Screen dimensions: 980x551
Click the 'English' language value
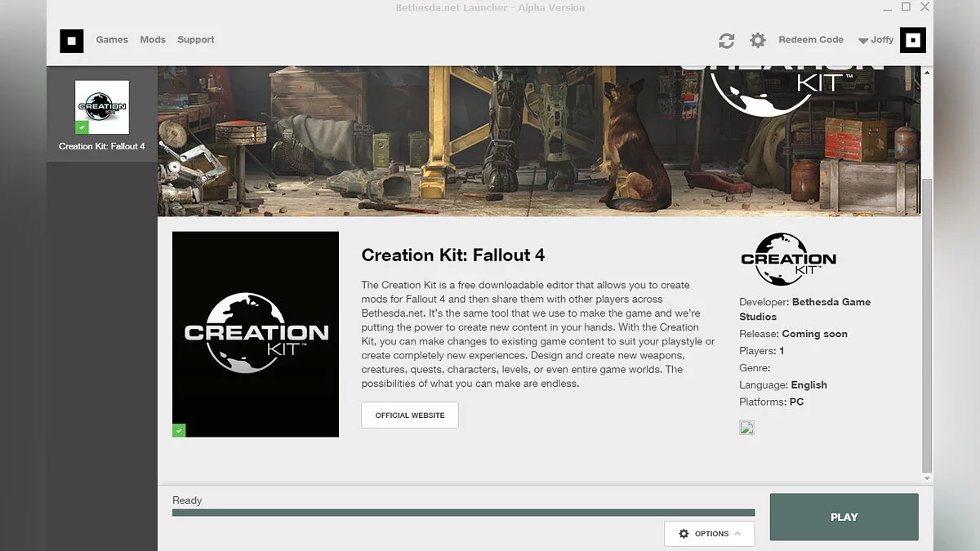[x=809, y=385]
